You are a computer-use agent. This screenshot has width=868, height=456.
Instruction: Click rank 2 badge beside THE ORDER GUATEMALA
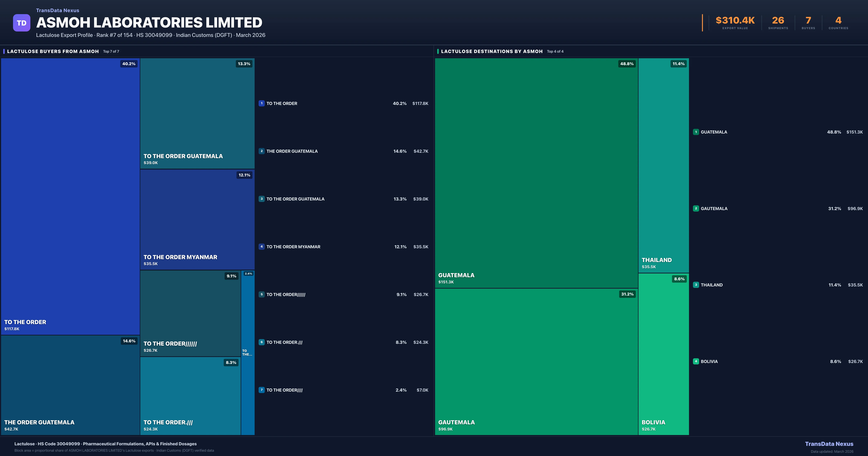pyautogui.click(x=261, y=151)
